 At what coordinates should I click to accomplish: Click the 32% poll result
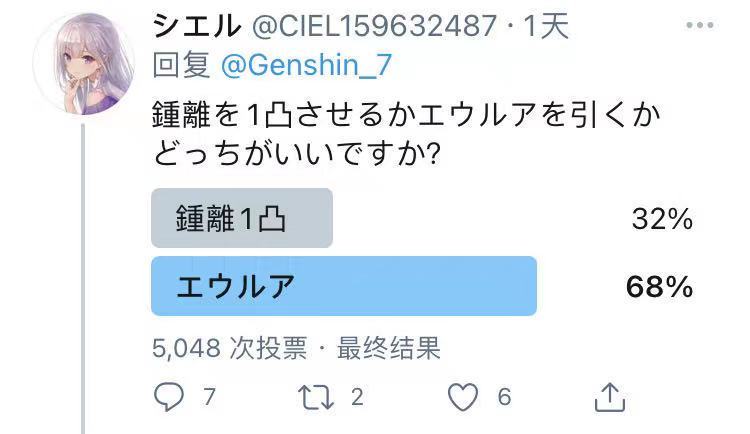pyautogui.click(x=662, y=220)
